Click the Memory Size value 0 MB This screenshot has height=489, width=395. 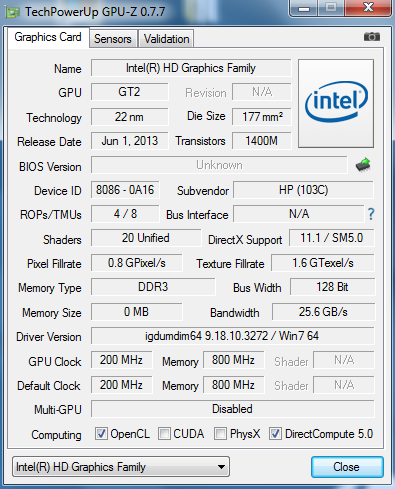[x=137, y=312]
